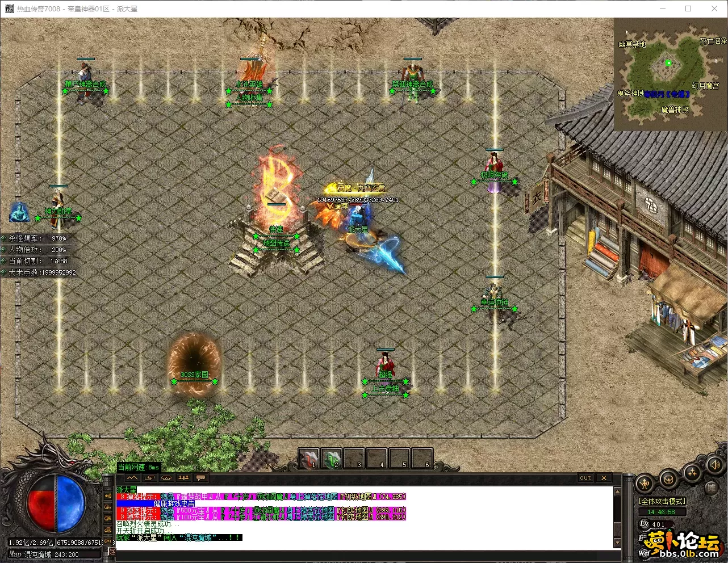Click the 鞭尸神器合成 NPC
This screenshot has height=563, width=728.
[x=85, y=82]
